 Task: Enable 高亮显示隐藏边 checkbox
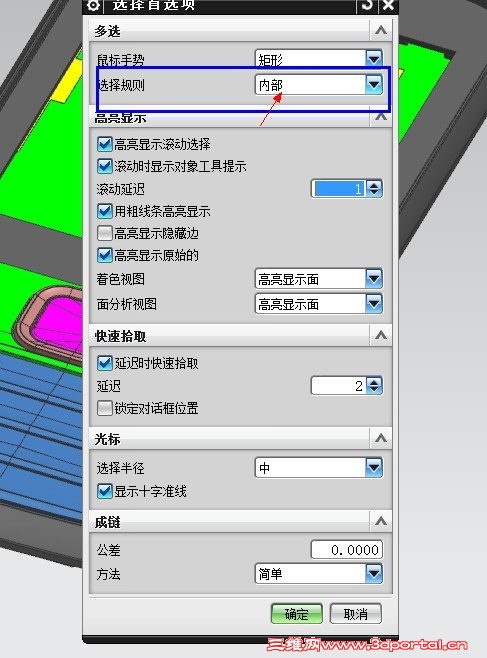click(104, 233)
